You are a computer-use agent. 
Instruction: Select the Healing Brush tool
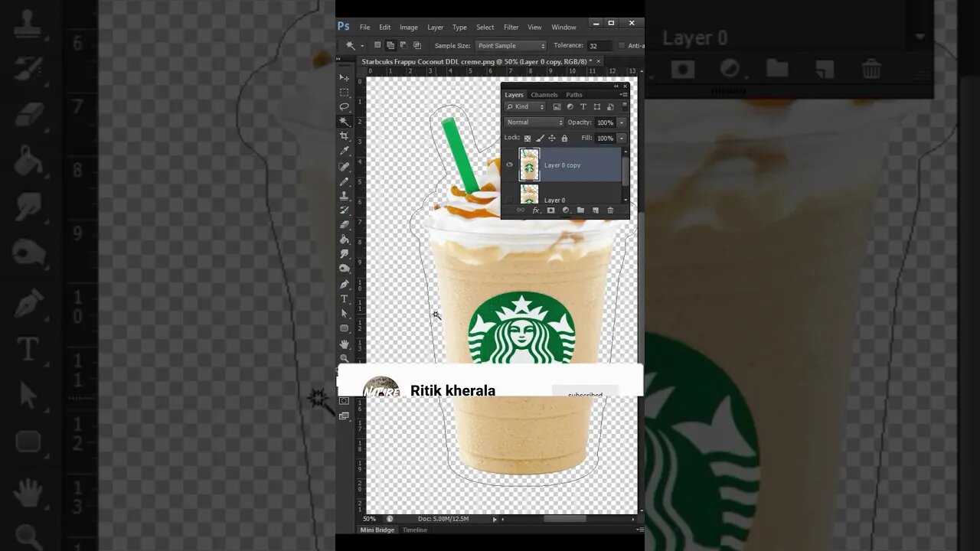(345, 166)
